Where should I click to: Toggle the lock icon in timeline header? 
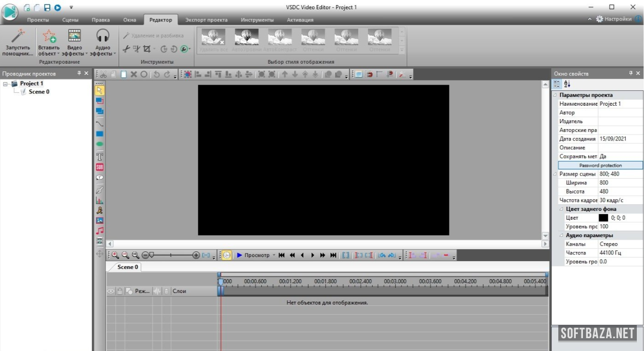(x=120, y=291)
